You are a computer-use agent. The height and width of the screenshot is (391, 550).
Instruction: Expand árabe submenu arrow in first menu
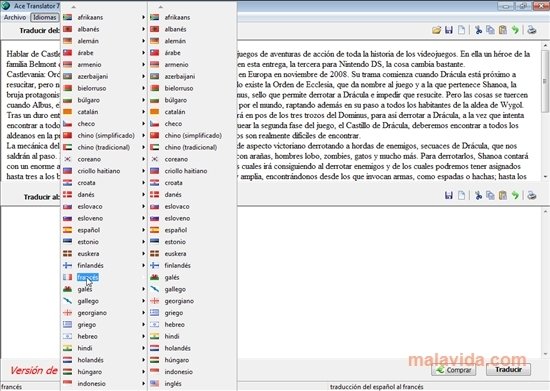[143, 53]
